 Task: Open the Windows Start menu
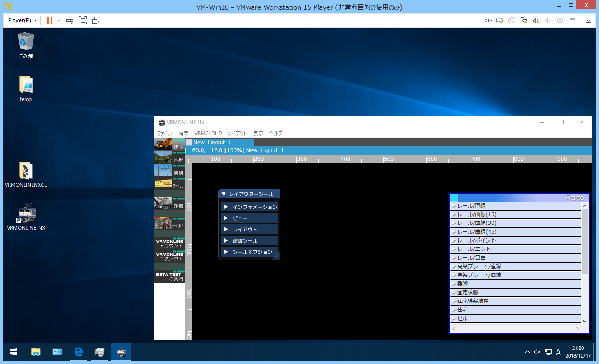point(14,352)
